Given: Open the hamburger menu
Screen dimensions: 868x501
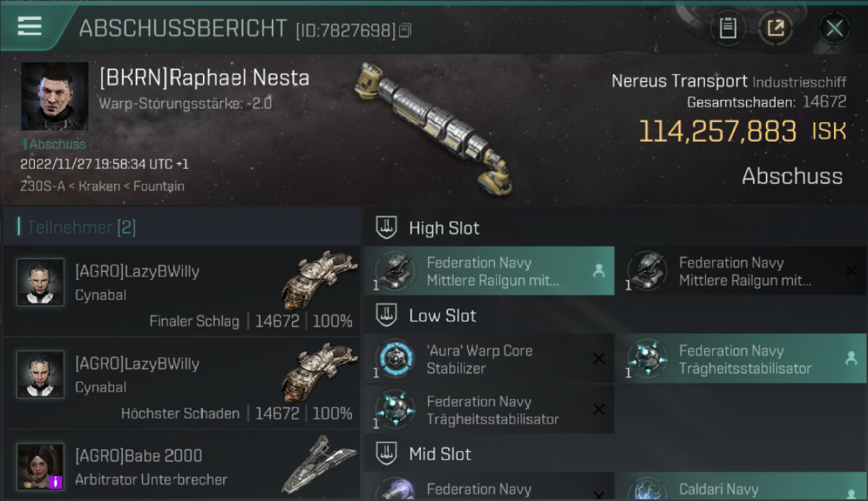Looking at the screenshot, I should (x=30, y=27).
